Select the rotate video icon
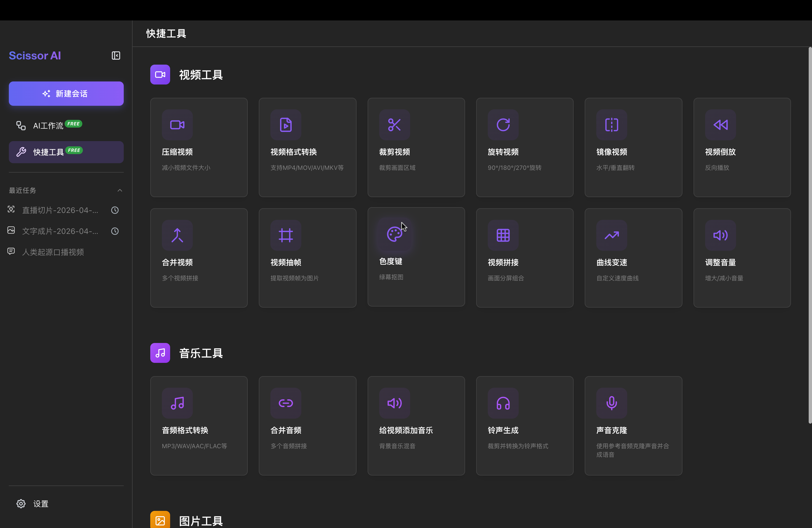The height and width of the screenshot is (528, 812). click(503, 125)
